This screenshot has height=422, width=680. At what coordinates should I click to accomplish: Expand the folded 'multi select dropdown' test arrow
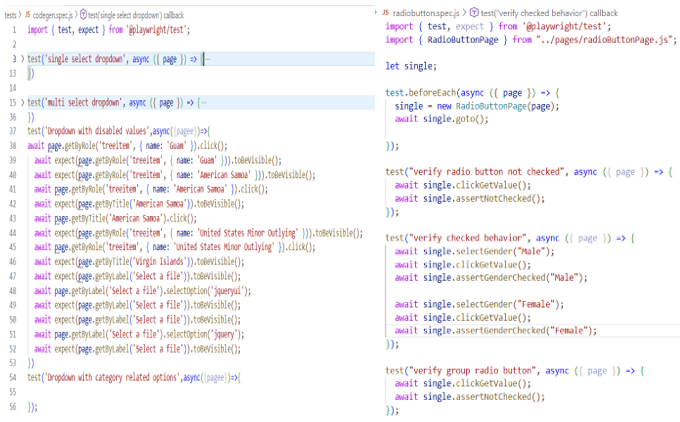coord(22,103)
